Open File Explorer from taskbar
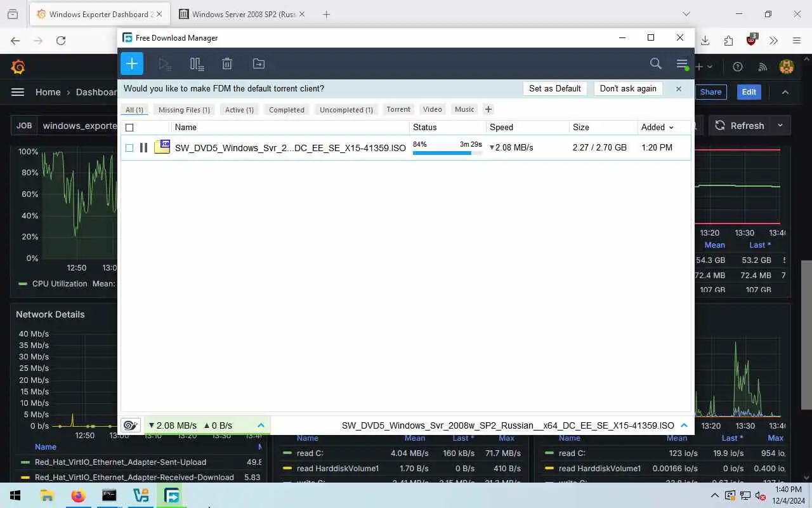The height and width of the screenshot is (508, 812). click(x=47, y=495)
